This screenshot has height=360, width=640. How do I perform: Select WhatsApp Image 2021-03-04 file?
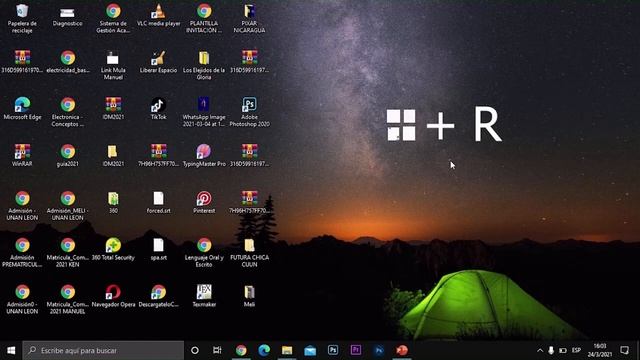click(204, 112)
